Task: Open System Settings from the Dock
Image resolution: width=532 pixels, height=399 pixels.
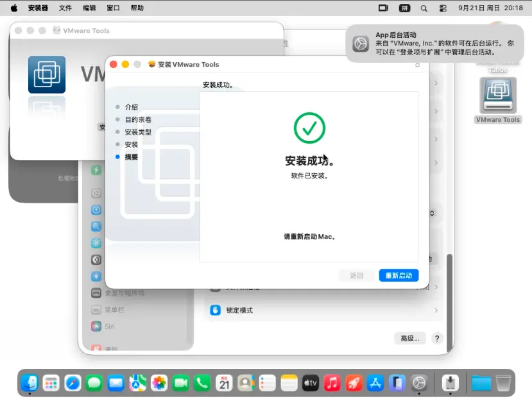Action: pos(419,383)
